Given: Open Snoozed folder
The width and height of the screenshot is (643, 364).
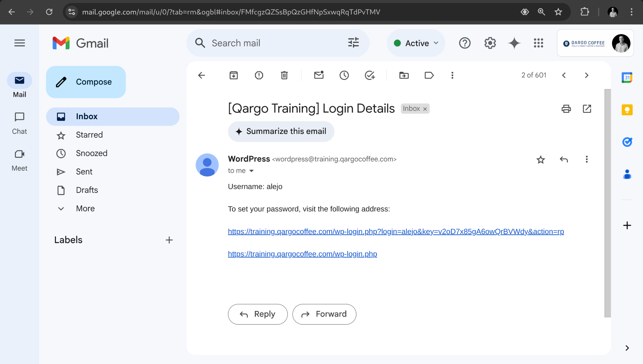Looking at the screenshot, I should (x=113, y=153).
